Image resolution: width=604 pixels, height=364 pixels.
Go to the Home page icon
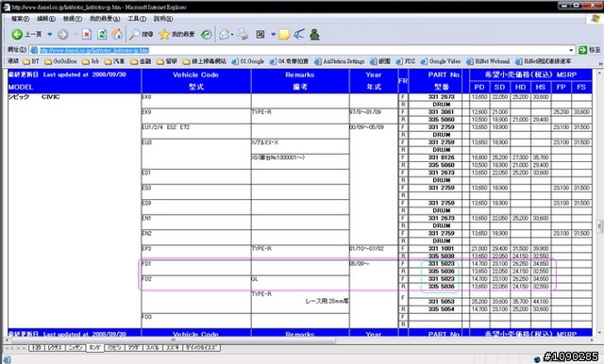[x=117, y=34]
